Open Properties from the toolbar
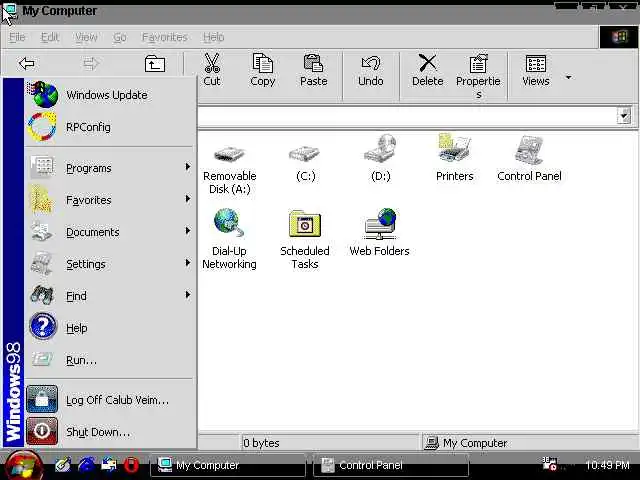 tap(478, 76)
